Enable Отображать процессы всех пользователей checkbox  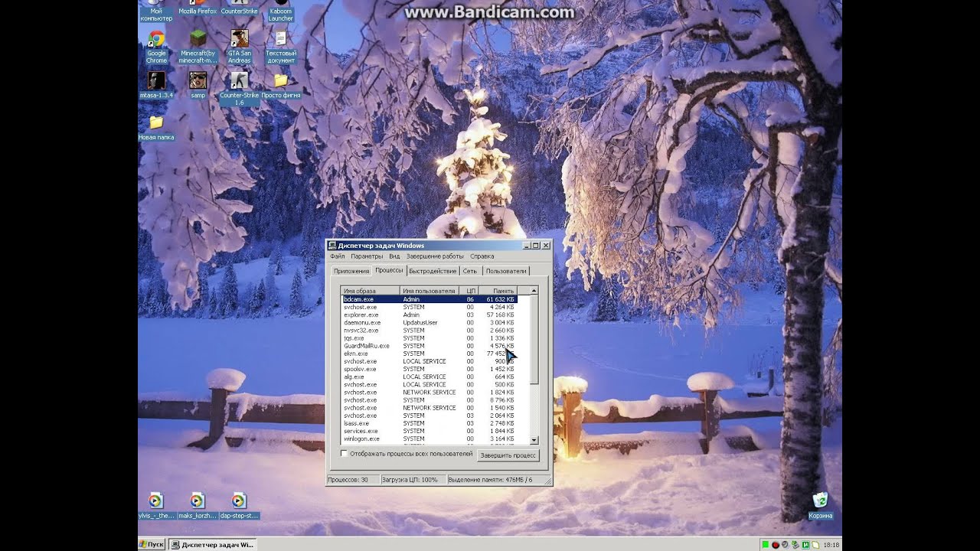344,454
